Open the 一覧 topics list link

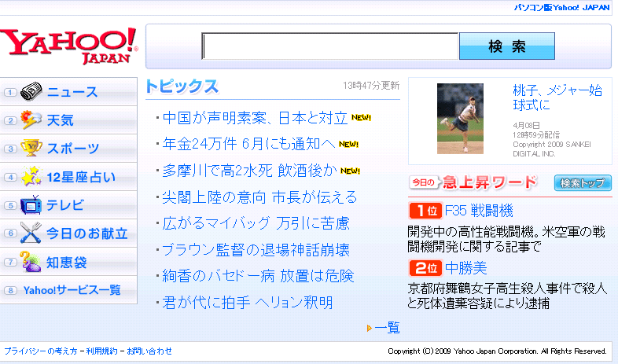point(387,328)
